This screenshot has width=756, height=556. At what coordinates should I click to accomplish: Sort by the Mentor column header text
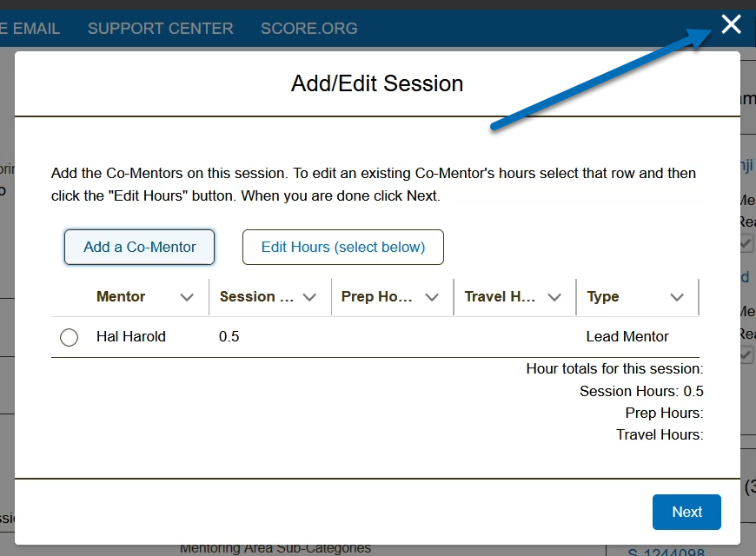click(x=121, y=296)
